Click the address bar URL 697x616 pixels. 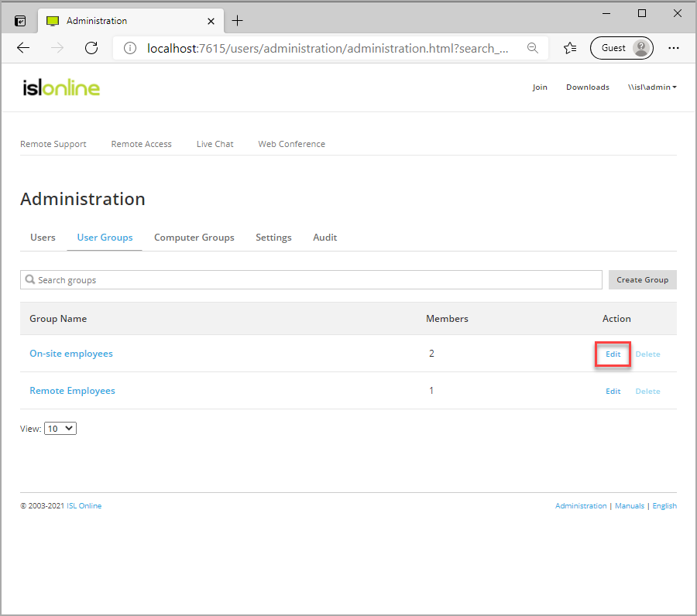pyautogui.click(x=328, y=48)
